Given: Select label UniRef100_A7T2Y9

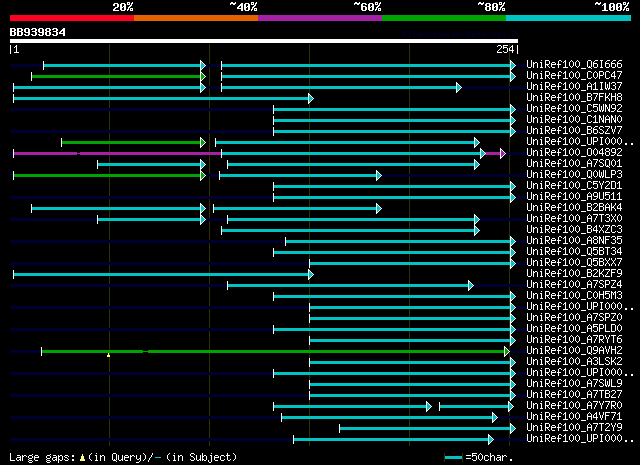Looking at the screenshot, I should [574, 428].
